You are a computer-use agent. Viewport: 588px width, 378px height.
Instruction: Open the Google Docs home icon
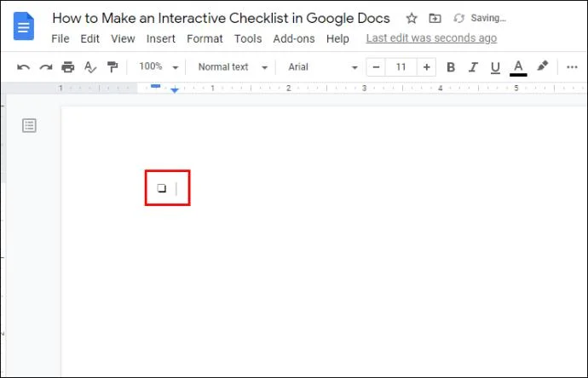[x=24, y=26]
